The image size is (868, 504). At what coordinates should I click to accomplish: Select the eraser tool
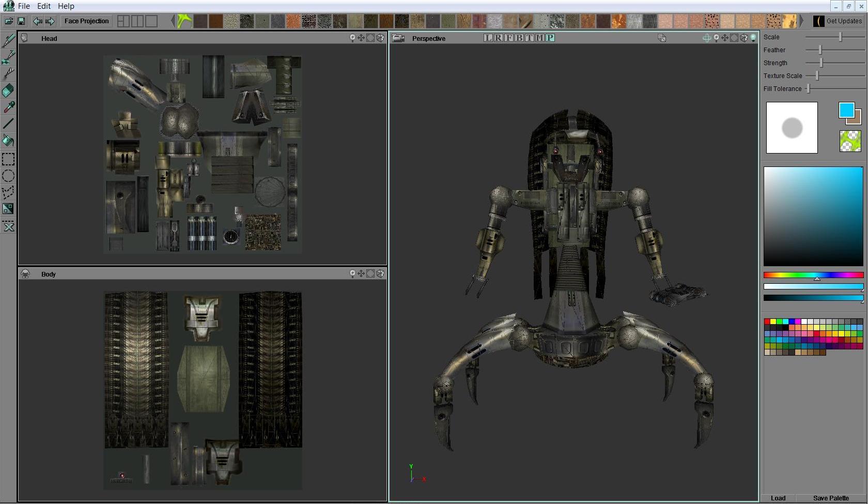click(x=8, y=91)
